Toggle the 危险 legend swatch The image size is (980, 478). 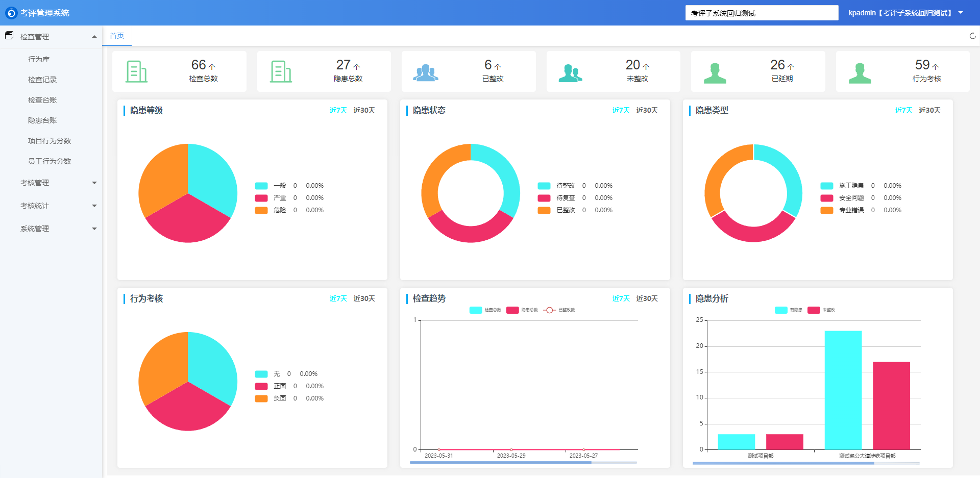[261, 210]
